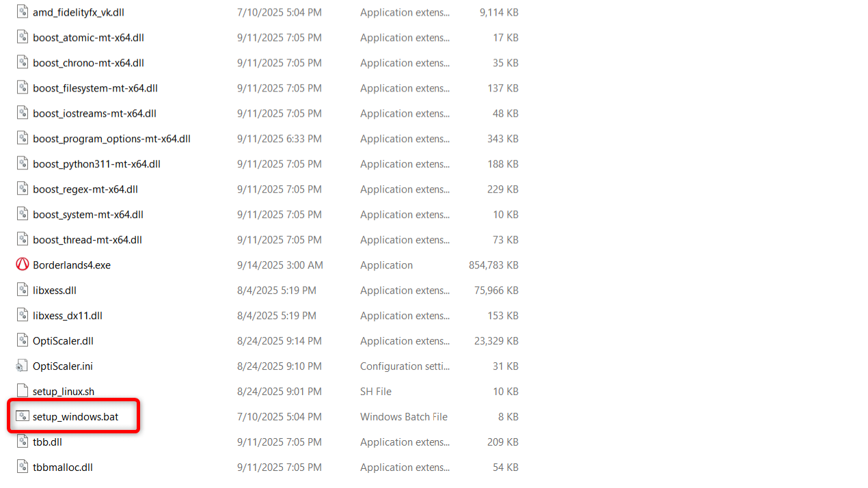Click the 854,783 KB size of Borderlands4.exe
Screen dimensions: 868x488
[493, 265]
